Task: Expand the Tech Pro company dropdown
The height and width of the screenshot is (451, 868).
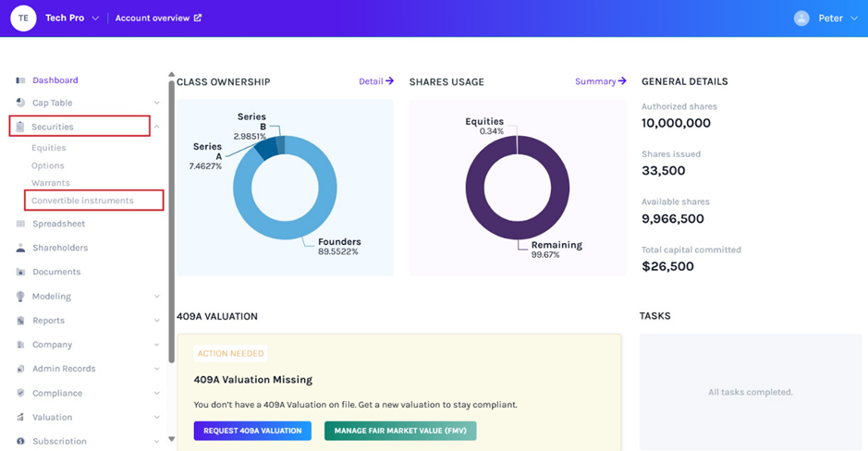Action: pos(95,18)
